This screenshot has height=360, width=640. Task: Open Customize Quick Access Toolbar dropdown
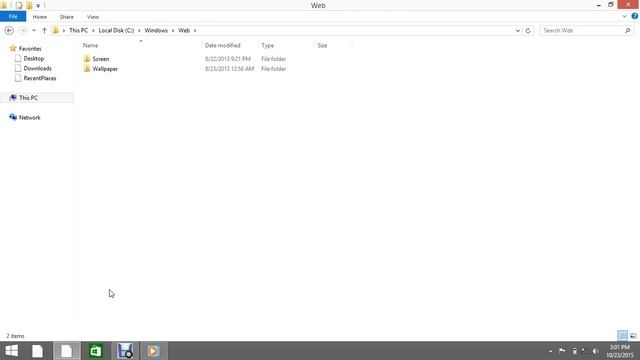coord(38,6)
